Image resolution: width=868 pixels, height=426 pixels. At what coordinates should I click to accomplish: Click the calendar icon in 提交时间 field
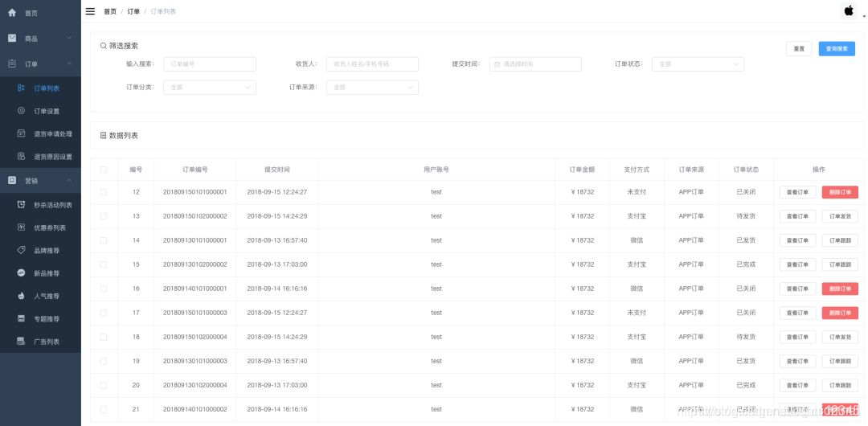(x=497, y=64)
